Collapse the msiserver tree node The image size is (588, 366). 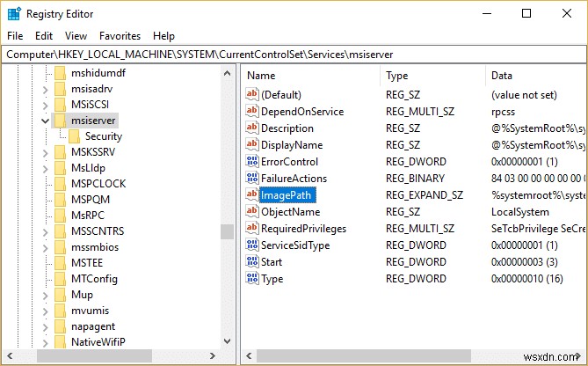(45, 120)
